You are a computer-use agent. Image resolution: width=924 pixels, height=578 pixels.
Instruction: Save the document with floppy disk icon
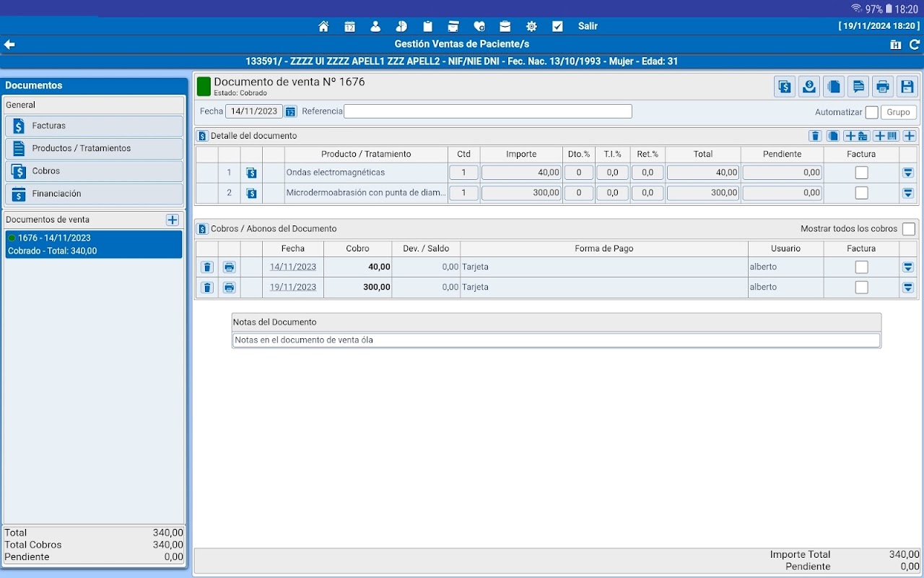tap(907, 87)
